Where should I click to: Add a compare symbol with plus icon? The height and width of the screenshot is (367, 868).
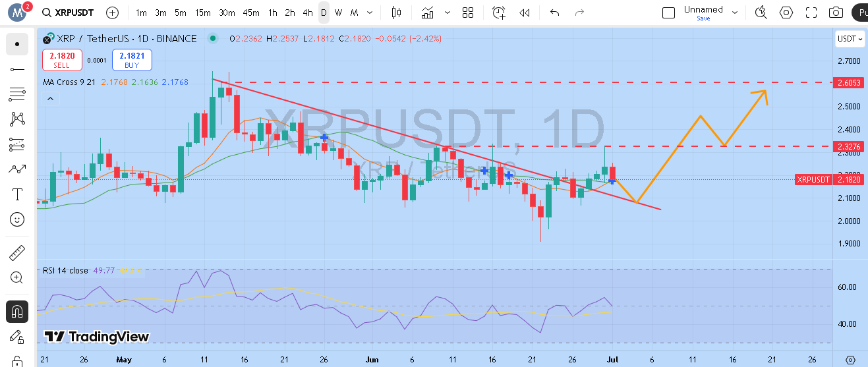(113, 13)
